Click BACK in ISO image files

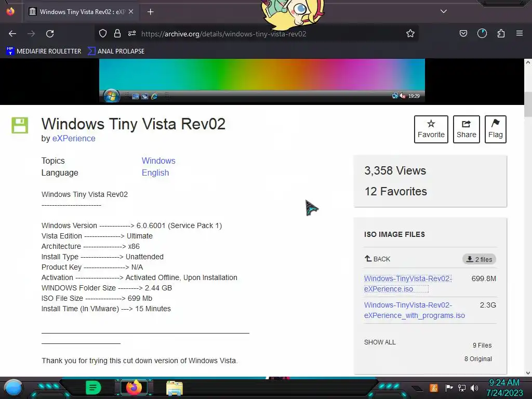point(377,259)
